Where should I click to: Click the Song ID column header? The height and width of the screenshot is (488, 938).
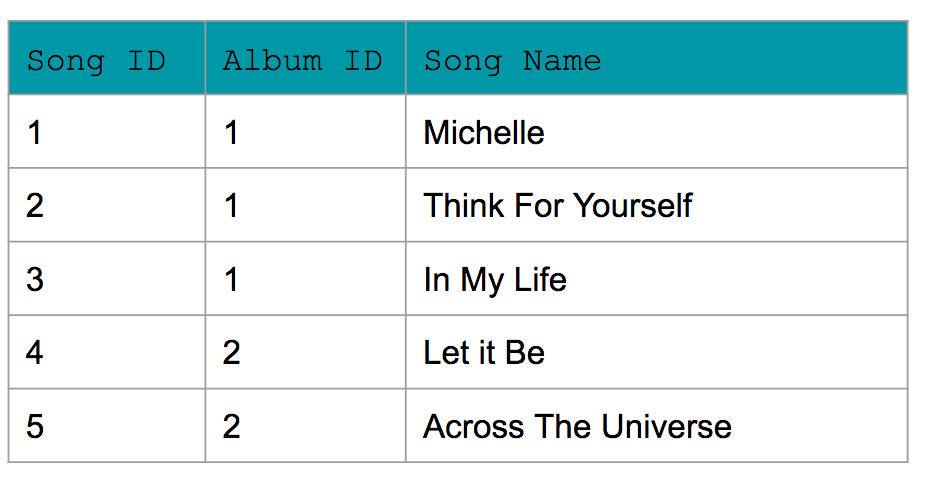tap(96, 61)
